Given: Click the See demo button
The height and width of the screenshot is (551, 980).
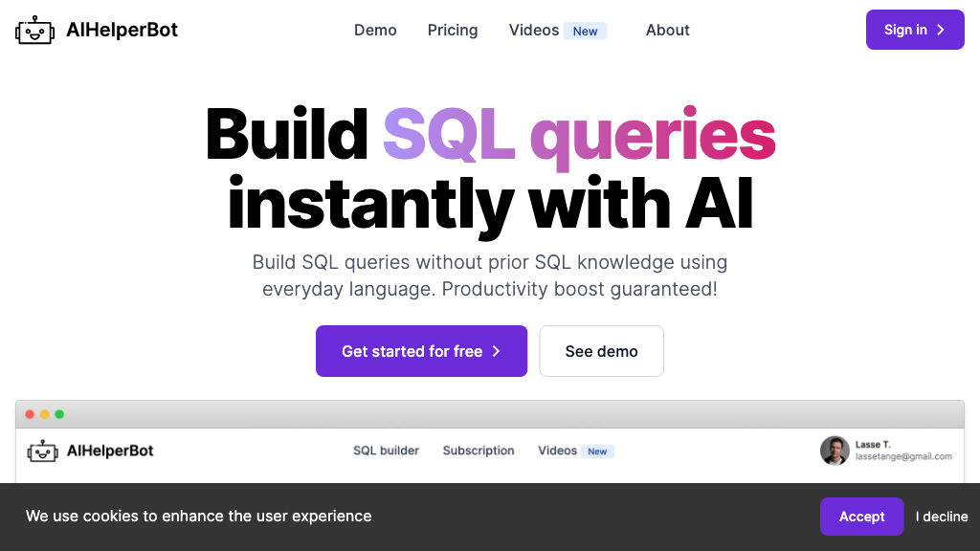Looking at the screenshot, I should (x=601, y=351).
